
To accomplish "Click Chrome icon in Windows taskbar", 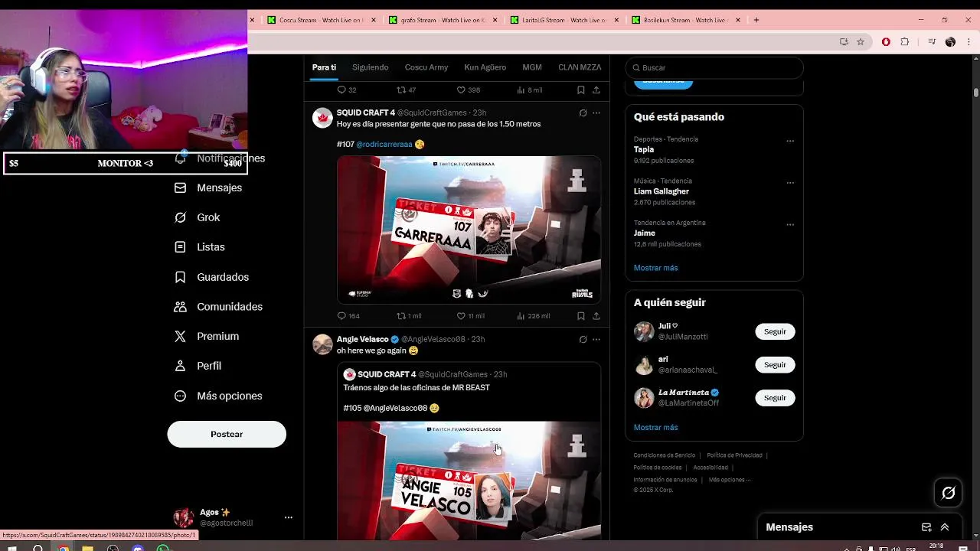I will pyautogui.click(x=63, y=547).
